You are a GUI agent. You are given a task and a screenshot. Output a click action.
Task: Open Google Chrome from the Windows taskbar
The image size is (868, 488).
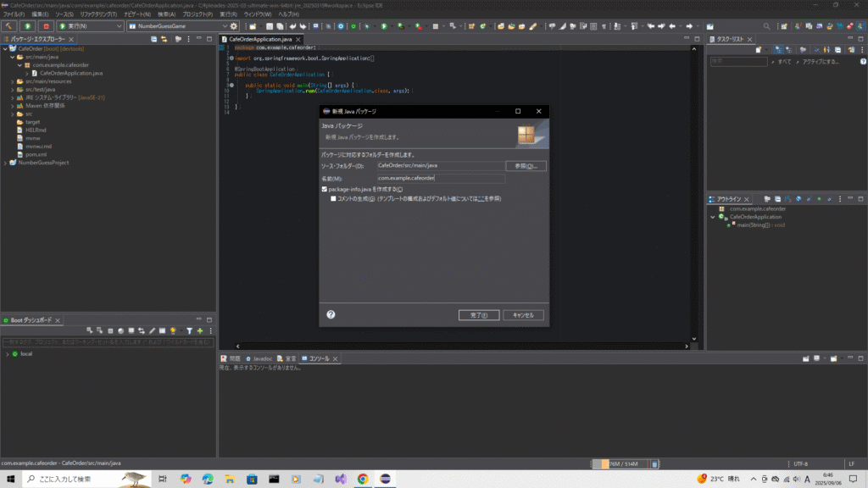[x=363, y=479]
